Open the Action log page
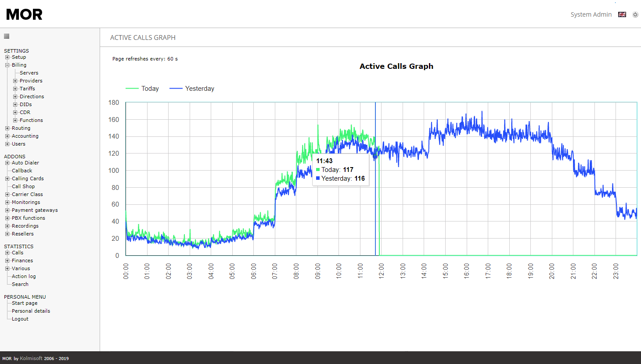The width and height of the screenshot is (641, 364). pyautogui.click(x=24, y=276)
